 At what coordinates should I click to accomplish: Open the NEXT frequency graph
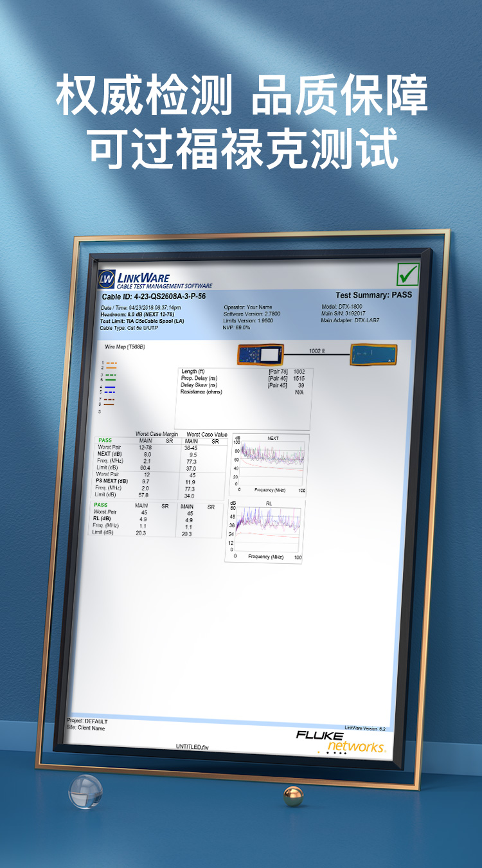pos(269,464)
